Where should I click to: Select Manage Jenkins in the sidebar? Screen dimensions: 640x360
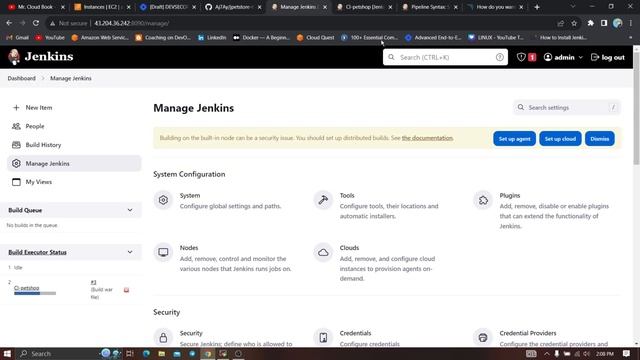(74, 163)
